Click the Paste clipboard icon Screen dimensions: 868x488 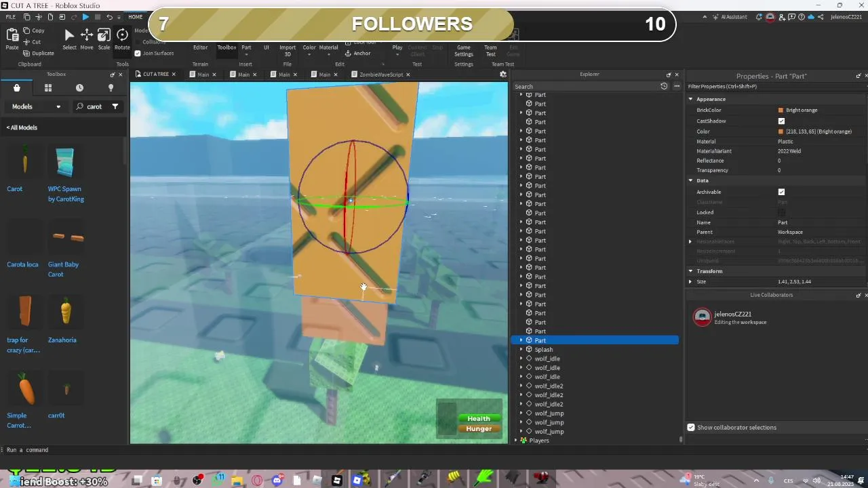(12, 39)
